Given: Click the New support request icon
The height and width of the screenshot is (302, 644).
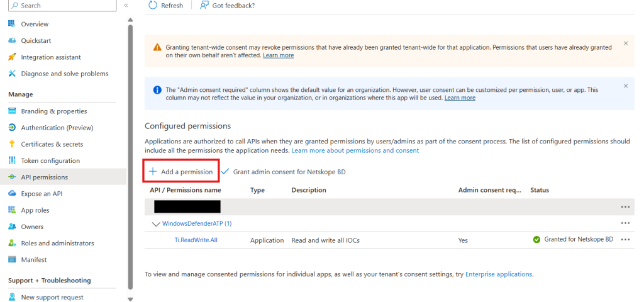Looking at the screenshot, I should tap(12, 297).
